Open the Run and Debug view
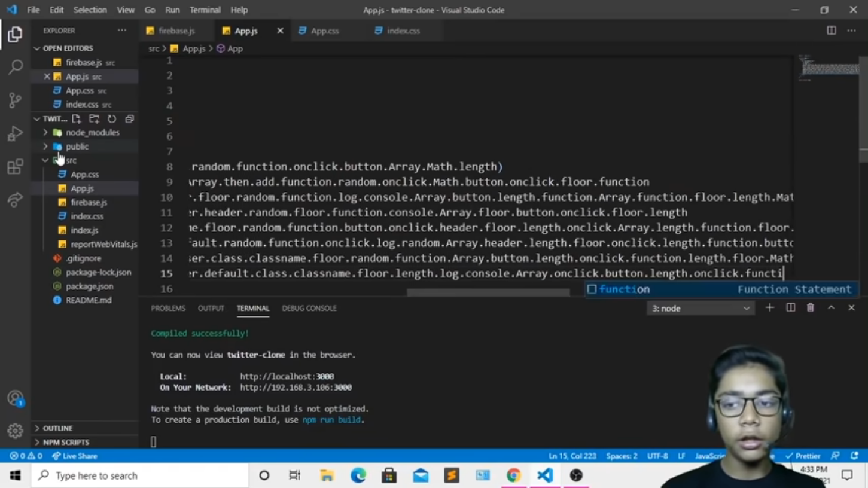The width and height of the screenshot is (868, 488). (x=15, y=133)
